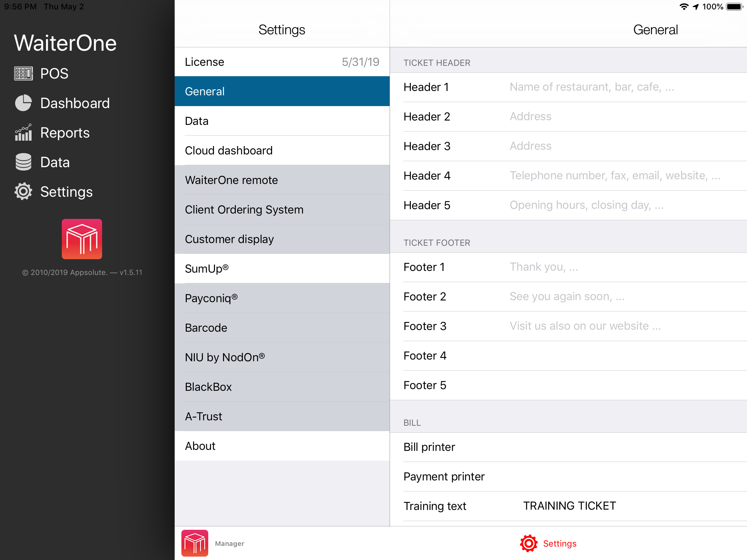
Task: Tap the Manager label in bottom bar
Action: [230, 544]
